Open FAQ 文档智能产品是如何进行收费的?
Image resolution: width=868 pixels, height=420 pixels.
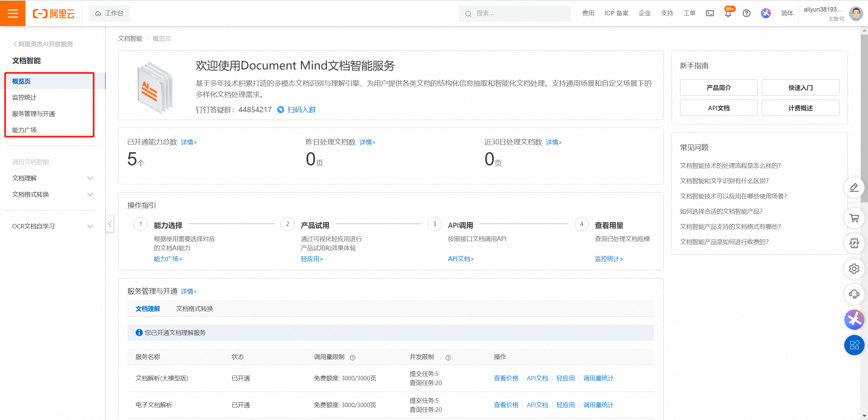724,242
